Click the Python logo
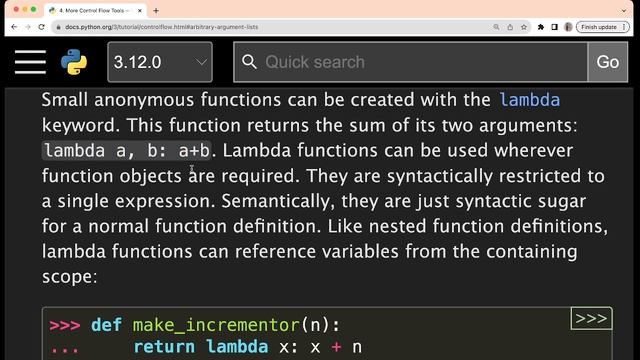640x360 pixels. tap(74, 62)
